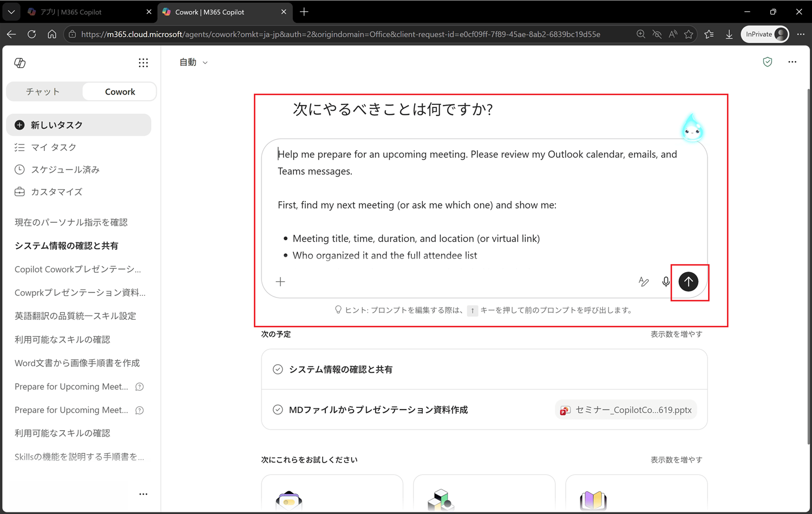Select the Cowork | M365 Copilot browser tab
812x514 pixels.
click(225, 12)
